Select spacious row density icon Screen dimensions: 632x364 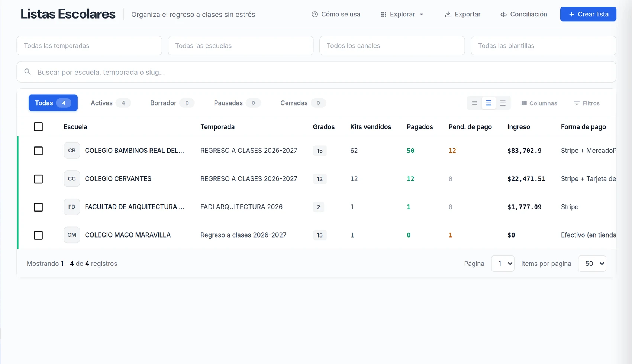point(503,103)
